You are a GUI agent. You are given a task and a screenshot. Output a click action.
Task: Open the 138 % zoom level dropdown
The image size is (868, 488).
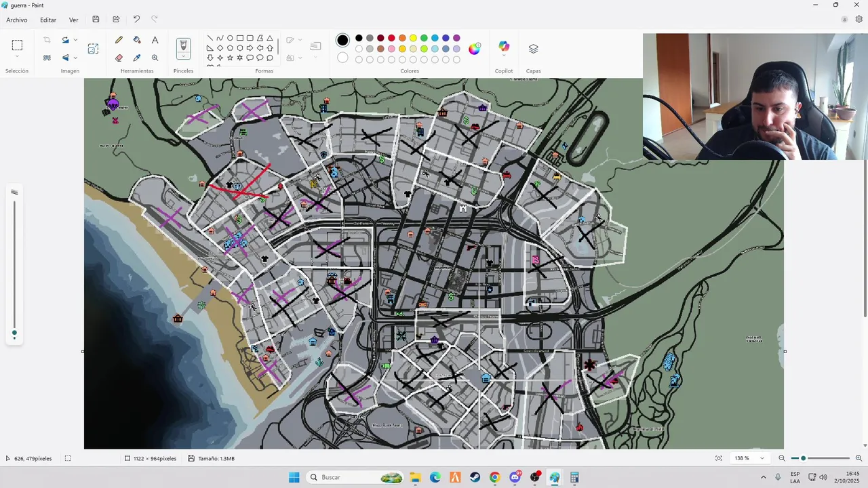749,458
